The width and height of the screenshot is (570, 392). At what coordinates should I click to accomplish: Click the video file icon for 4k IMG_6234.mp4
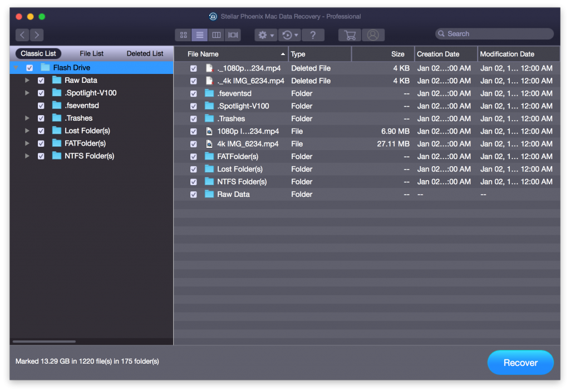click(209, 143)
